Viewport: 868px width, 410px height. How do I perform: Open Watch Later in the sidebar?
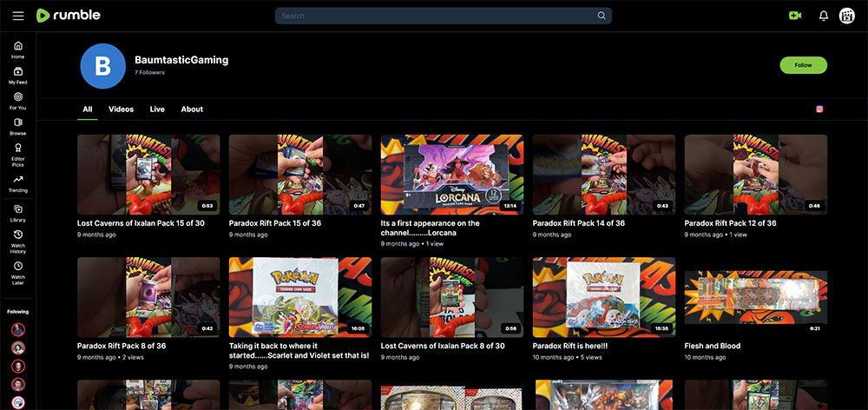click(17, 273)
